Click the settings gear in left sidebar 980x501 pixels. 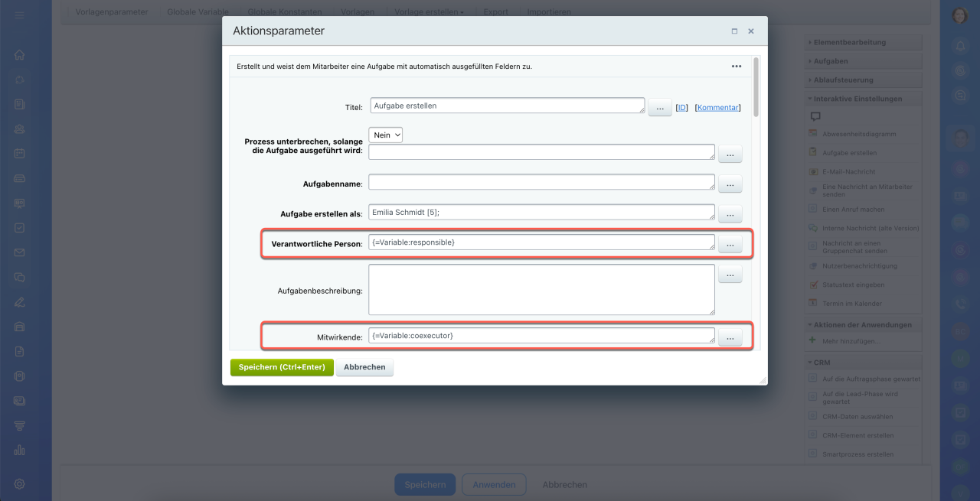[20, 483]
